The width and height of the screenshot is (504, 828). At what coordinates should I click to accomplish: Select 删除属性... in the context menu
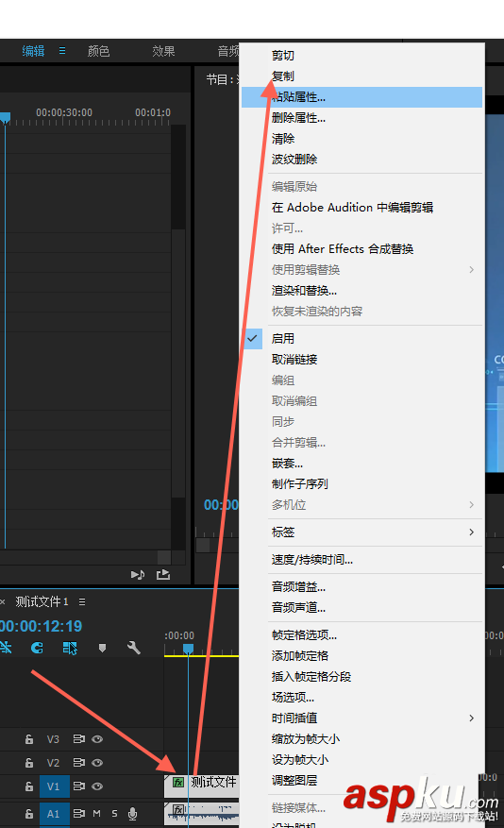pyautogui.click(x=362, y=118)
